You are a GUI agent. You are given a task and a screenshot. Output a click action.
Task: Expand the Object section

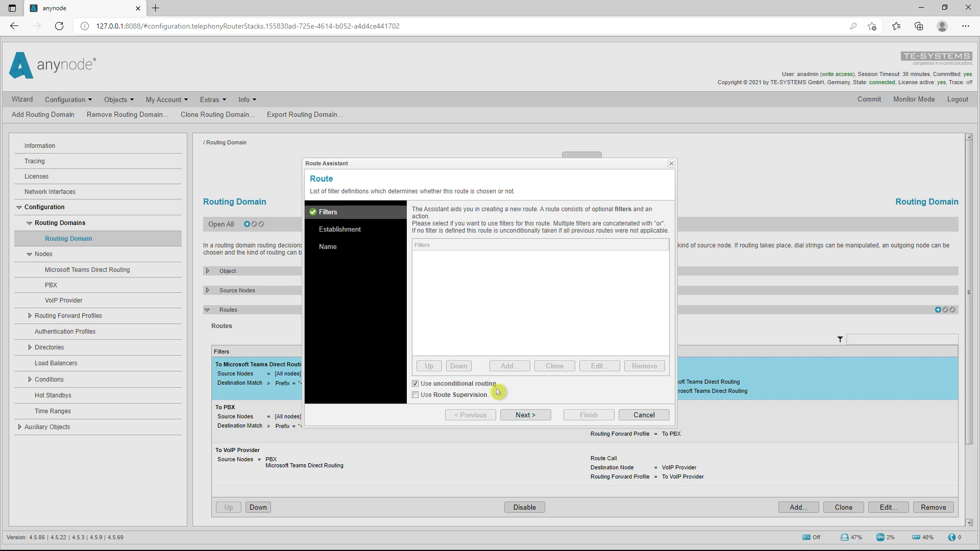click(207, 271)
